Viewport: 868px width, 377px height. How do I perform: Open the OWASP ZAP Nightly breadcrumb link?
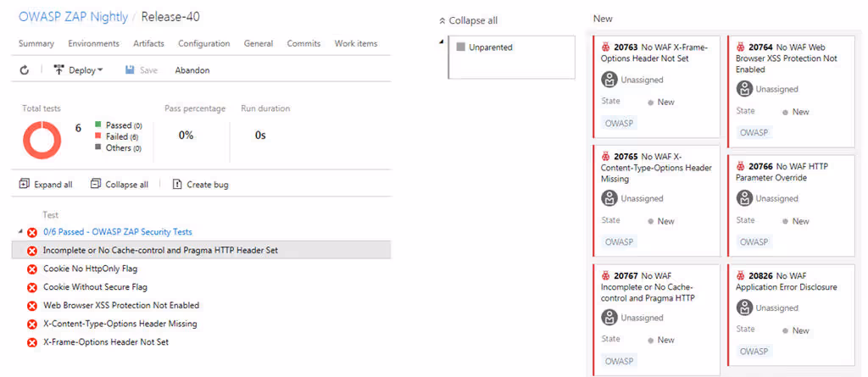[73, 17]
